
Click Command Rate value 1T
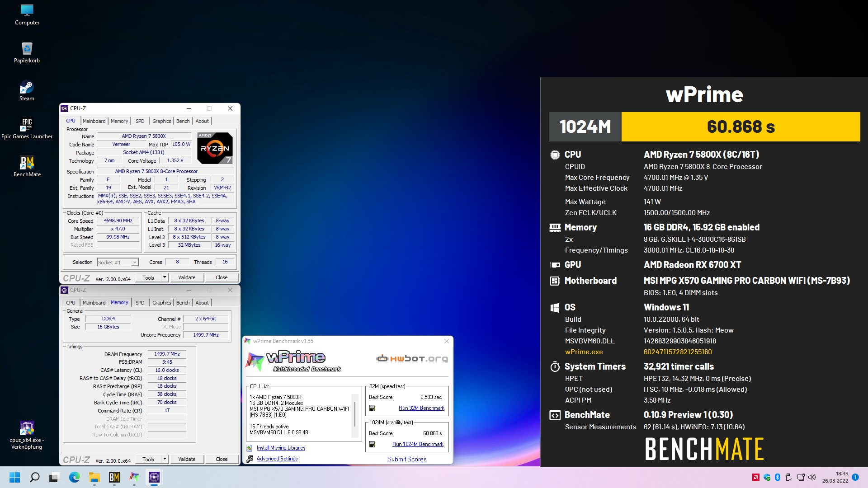[167, 411]
